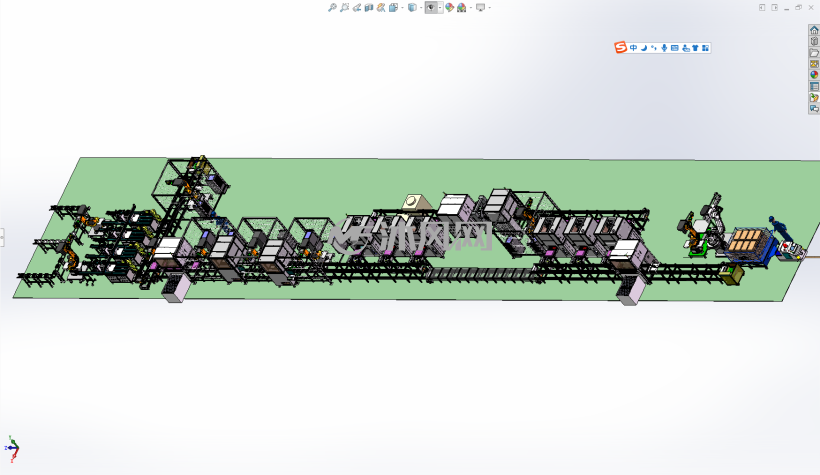Toggle the moon half-width/full-width button
Viewport: 820px width, 475px height.
point(644,48)
